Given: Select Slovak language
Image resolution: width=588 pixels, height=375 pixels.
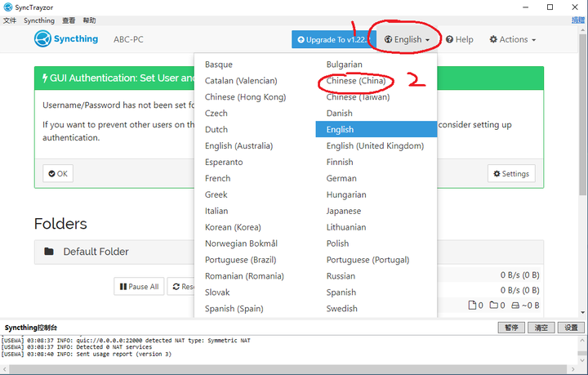Looking at the screenshot, I should tap(217, 292).
